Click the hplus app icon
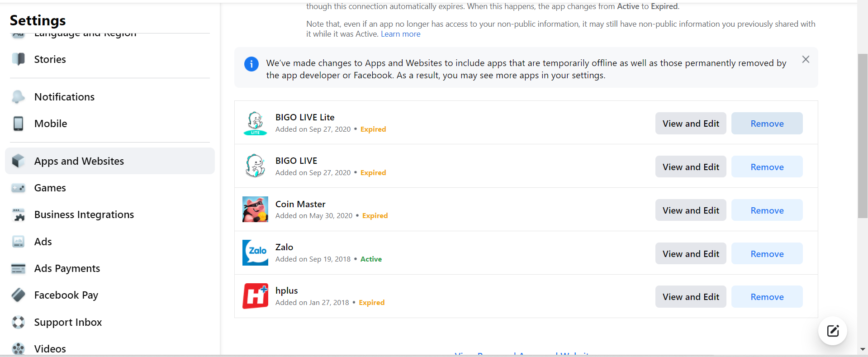 [x=255, y=296]
